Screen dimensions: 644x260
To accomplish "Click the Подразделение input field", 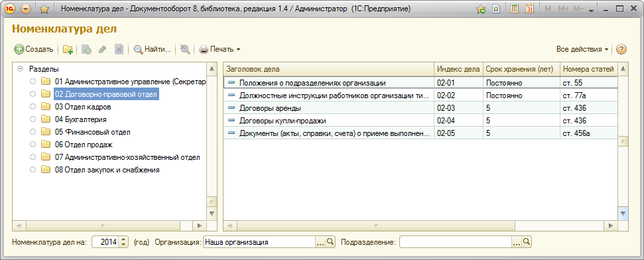I will click(456, 242).
